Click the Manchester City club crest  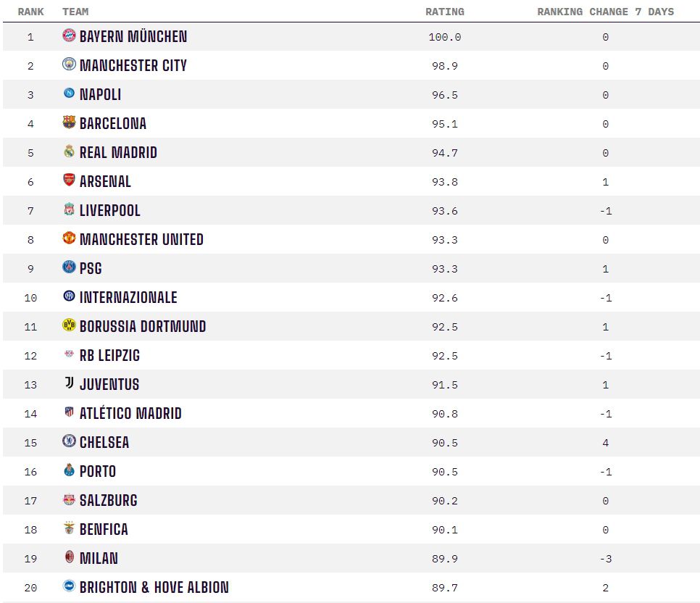point(69,65)
